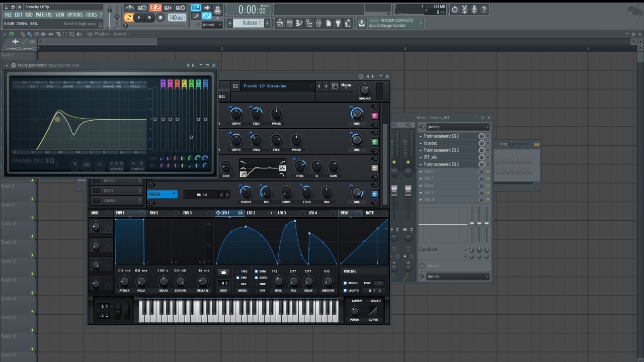644x362 pixels.
Task: Click the undo history circular arrow icon
Action: pyautogui.click(x=455, y=9)
